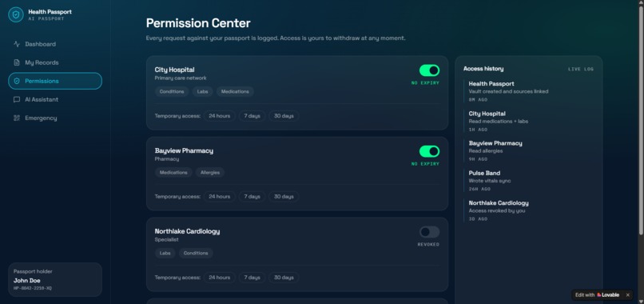Grant City Hospital 24 hours access
The image size is (644, 304).
219,116
